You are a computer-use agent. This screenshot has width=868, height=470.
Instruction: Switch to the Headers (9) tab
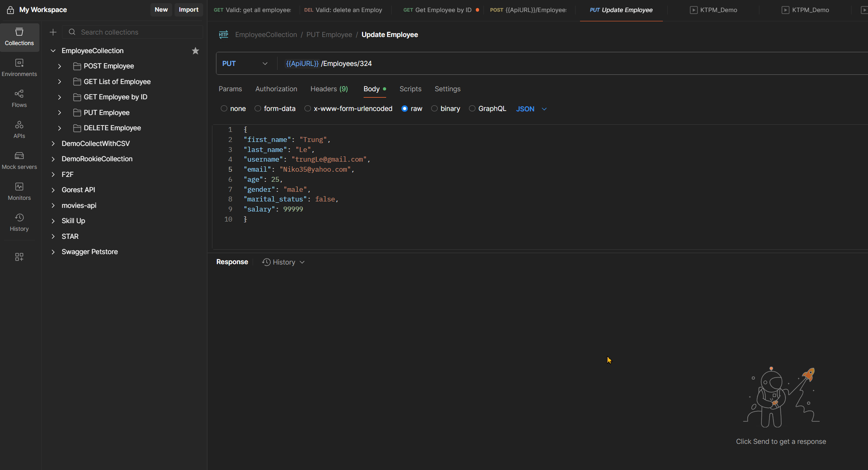pos(329,89)
